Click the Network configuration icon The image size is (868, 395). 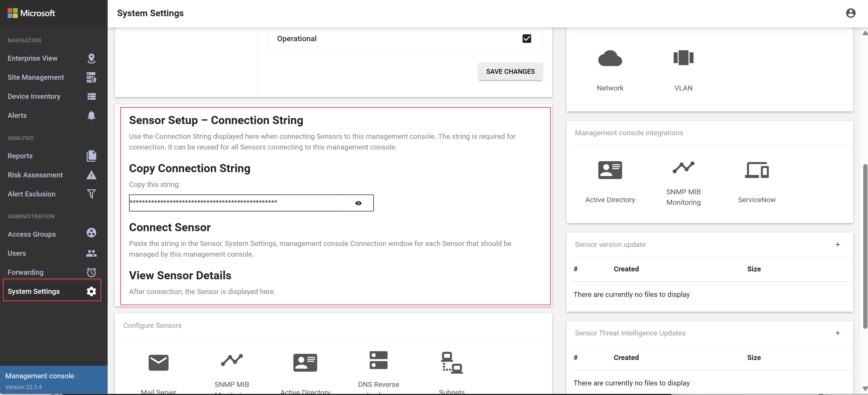[x=609, y=58]
